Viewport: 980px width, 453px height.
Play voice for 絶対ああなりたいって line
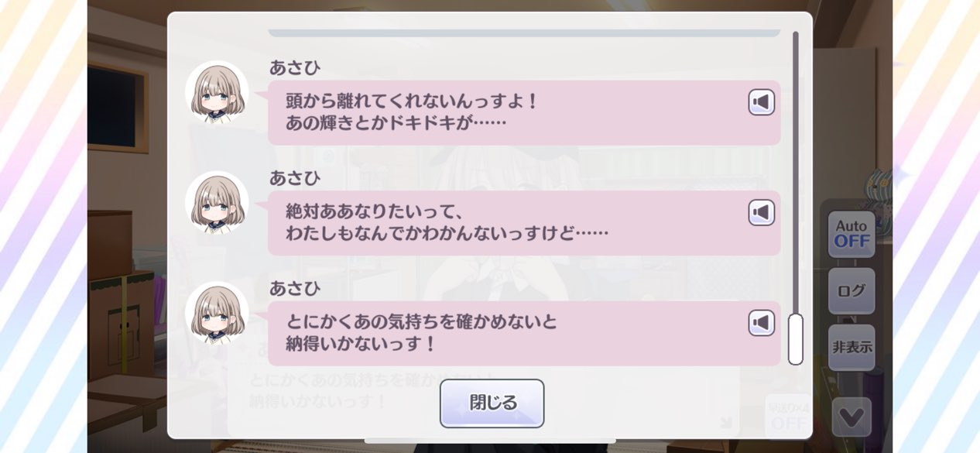762,212
